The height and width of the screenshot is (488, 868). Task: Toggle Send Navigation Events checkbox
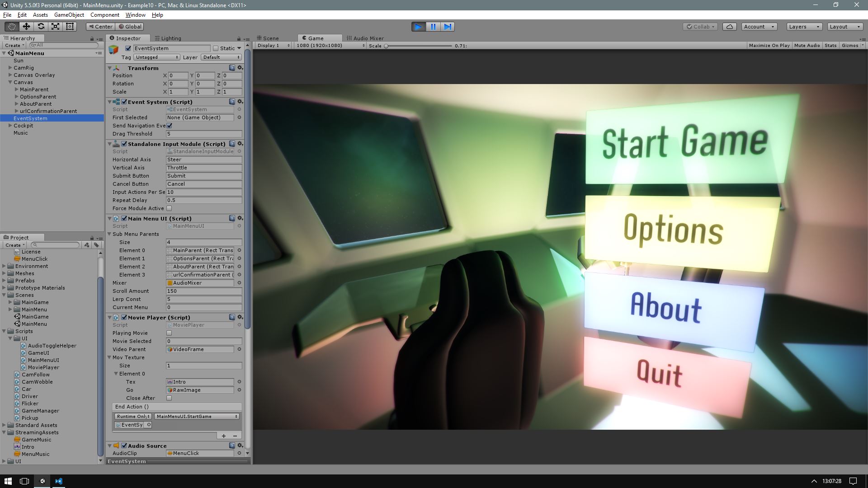(x=169, y=126)
